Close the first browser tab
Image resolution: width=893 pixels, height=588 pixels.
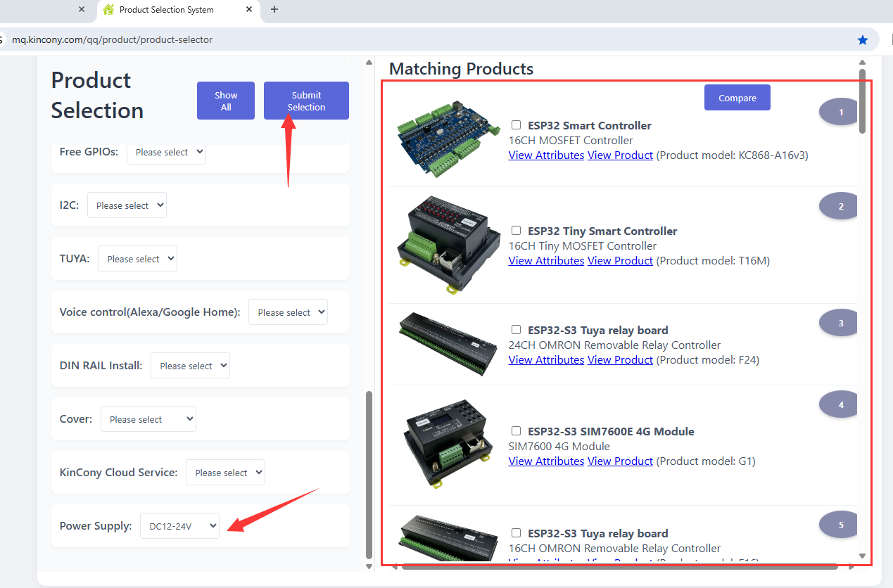pos(82,9)
